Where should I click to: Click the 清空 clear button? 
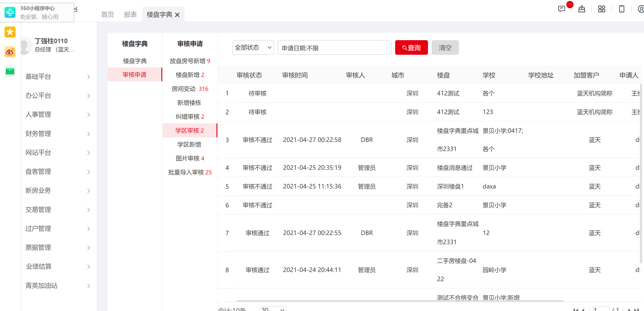point(445,48)
